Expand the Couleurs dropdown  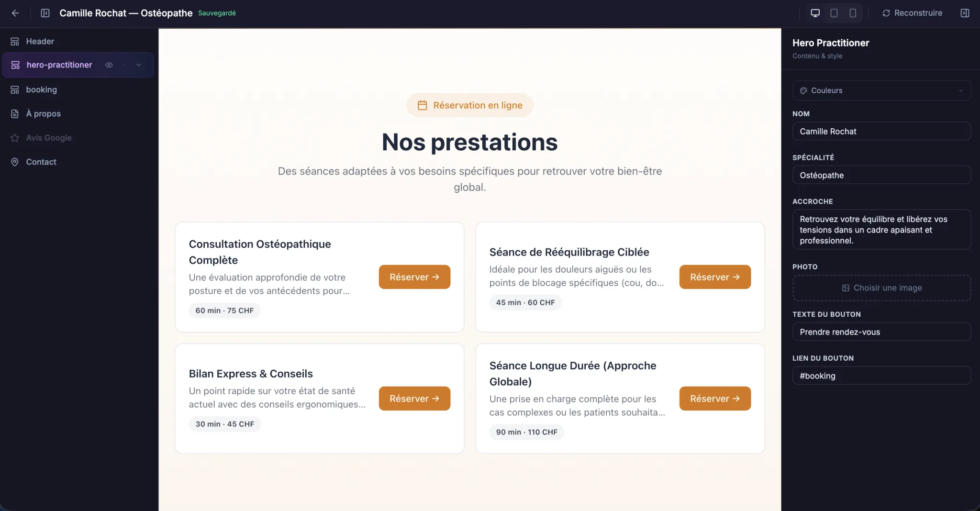881,90
